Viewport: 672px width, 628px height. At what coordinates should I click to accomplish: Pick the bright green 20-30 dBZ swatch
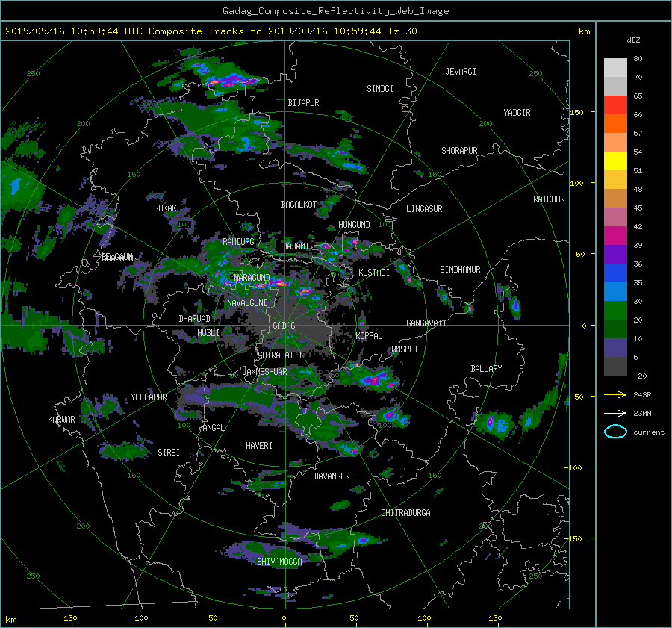coord(615,311)
